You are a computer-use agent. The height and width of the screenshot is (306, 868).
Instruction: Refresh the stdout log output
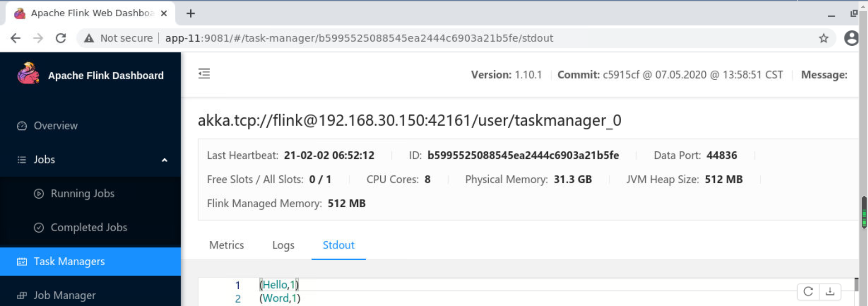coord(808,292)
